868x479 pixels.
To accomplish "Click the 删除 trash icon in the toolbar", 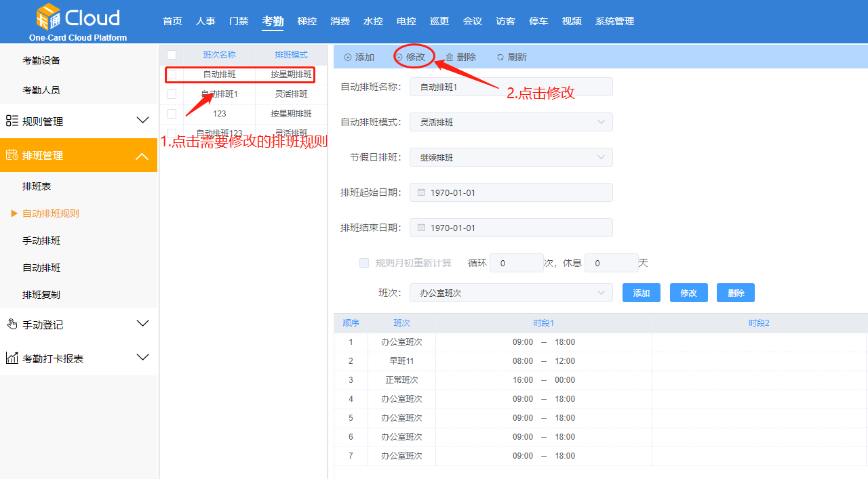I will click(448, 56).
